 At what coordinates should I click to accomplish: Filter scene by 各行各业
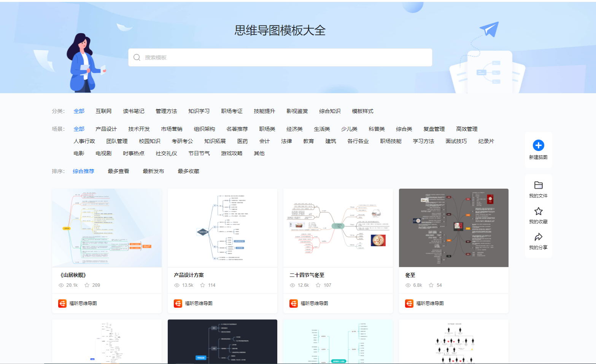click(358, 141)
